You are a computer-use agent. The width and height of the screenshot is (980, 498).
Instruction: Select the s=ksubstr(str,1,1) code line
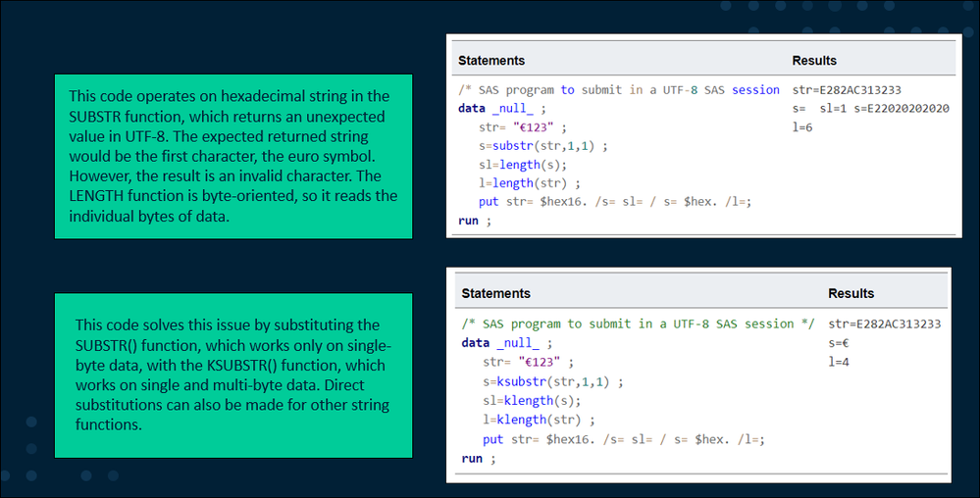coord(544,381)
